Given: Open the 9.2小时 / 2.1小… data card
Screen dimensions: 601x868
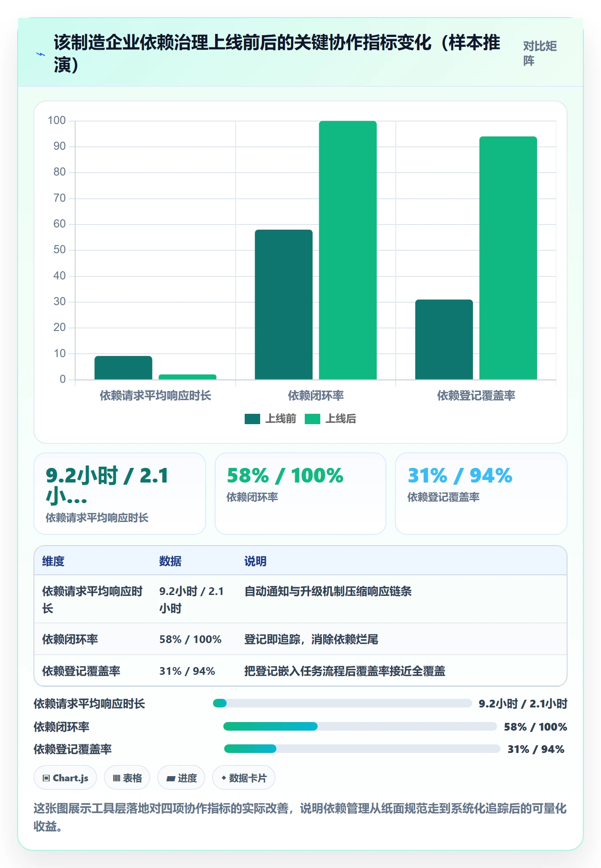Looking at the screenshot, I should pyautogui.click(x=120, y=494).
